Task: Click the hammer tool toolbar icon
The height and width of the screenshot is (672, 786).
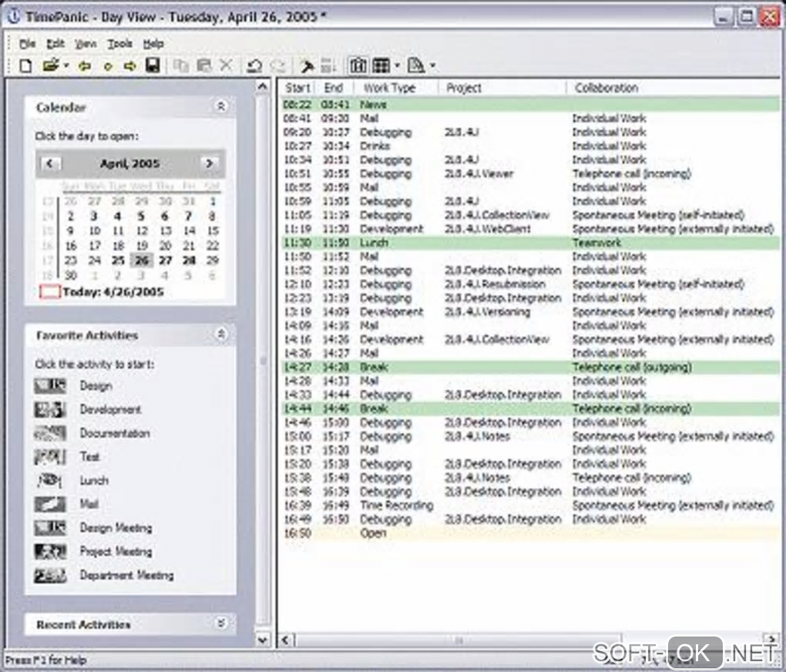Action: tap(306, 66)
